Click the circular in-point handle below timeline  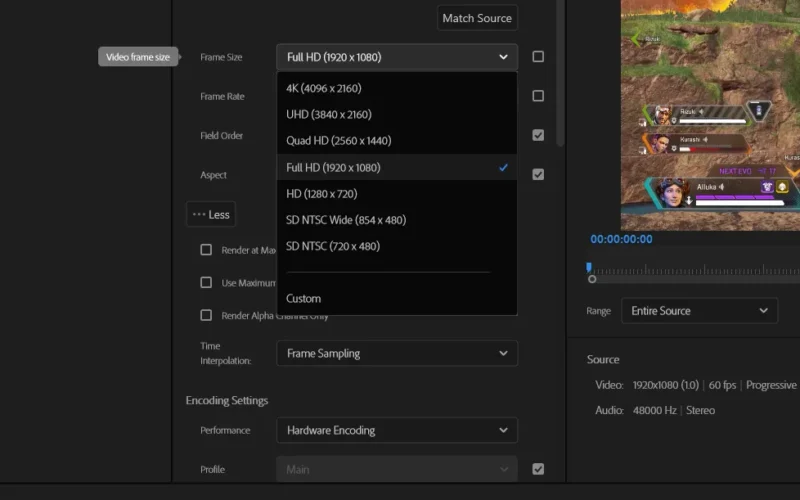pyautogui.click(x=592, y=279)
